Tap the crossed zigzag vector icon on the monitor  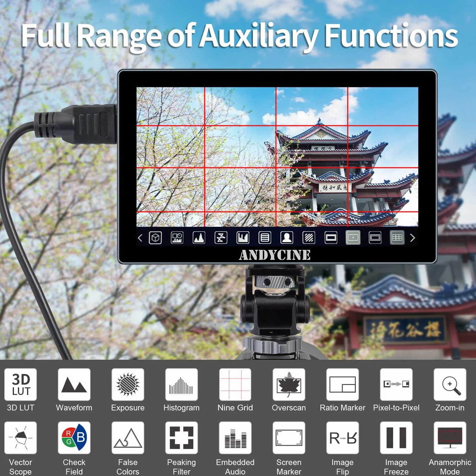coord(221,238)
